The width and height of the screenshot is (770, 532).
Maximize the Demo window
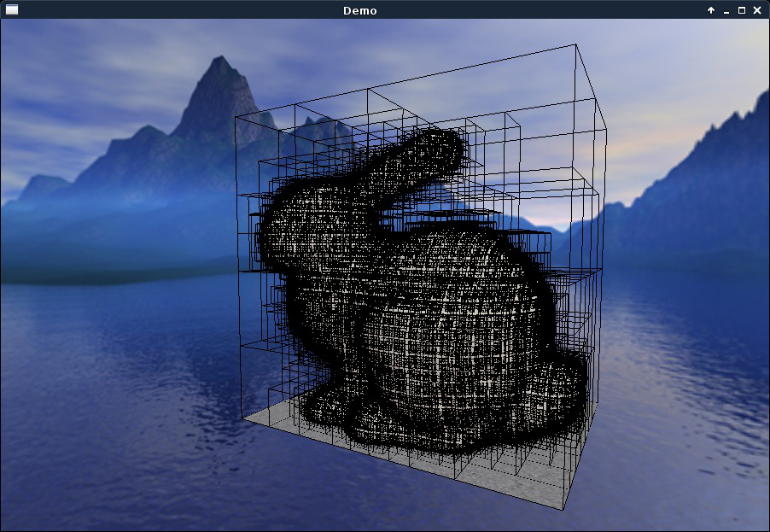742,10
